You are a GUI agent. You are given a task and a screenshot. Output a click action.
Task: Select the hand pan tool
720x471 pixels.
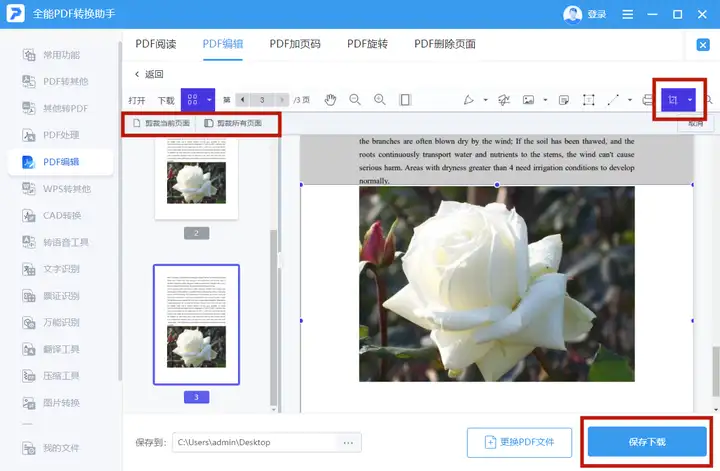(330, 100)
